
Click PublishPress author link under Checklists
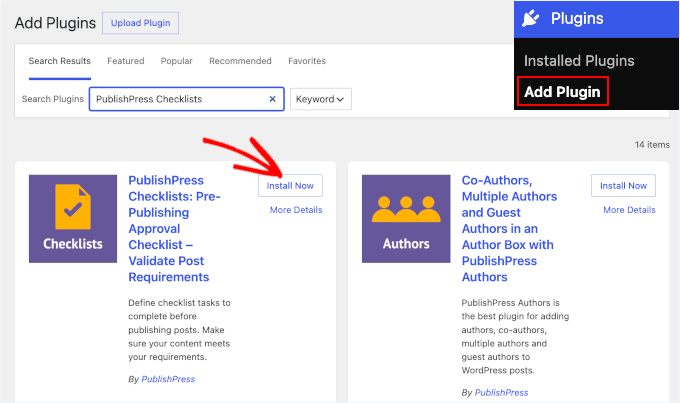[x=168, y=379]
